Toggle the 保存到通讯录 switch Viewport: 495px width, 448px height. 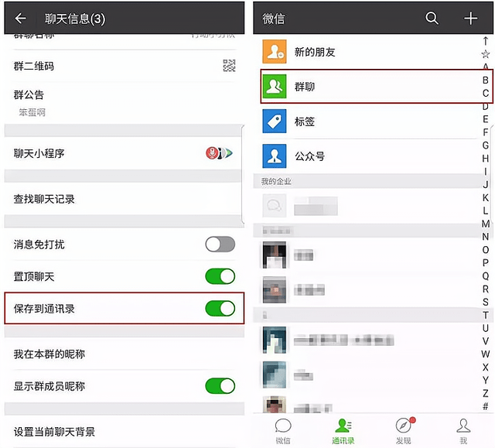click(220, 309)
